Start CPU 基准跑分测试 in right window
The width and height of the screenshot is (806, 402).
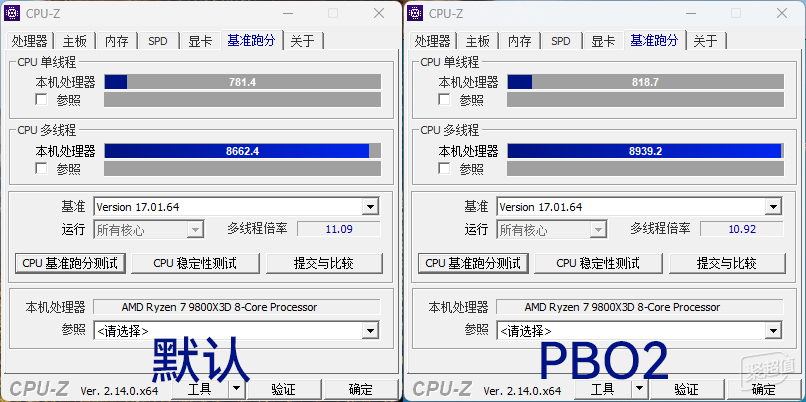473,264
